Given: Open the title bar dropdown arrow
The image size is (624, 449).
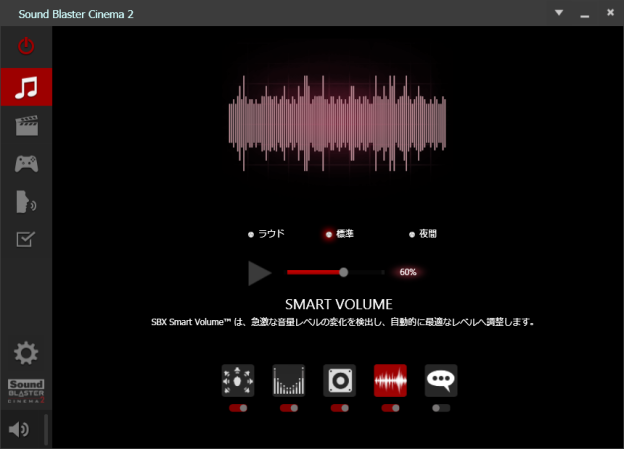Looking at the screenshot, I should [559, 13].
